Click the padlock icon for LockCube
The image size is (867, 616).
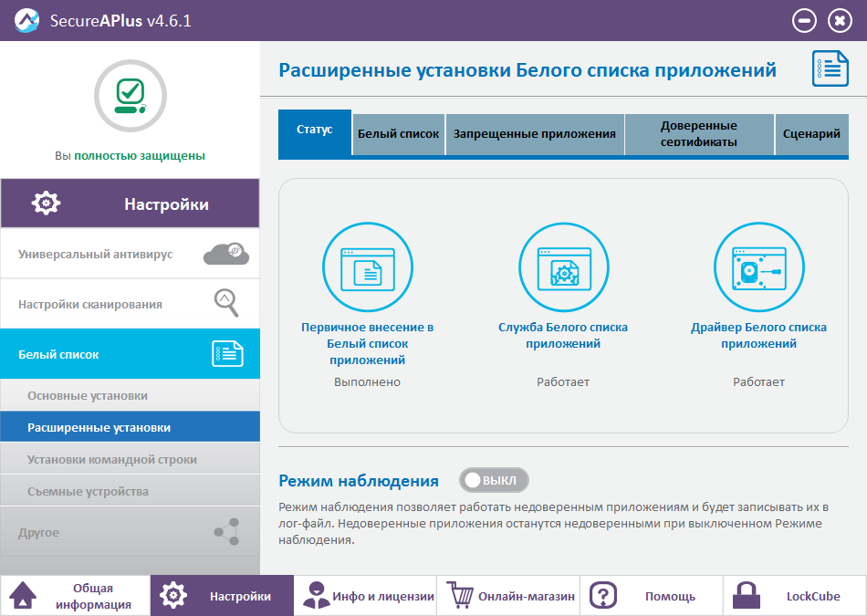click(747, 596)
